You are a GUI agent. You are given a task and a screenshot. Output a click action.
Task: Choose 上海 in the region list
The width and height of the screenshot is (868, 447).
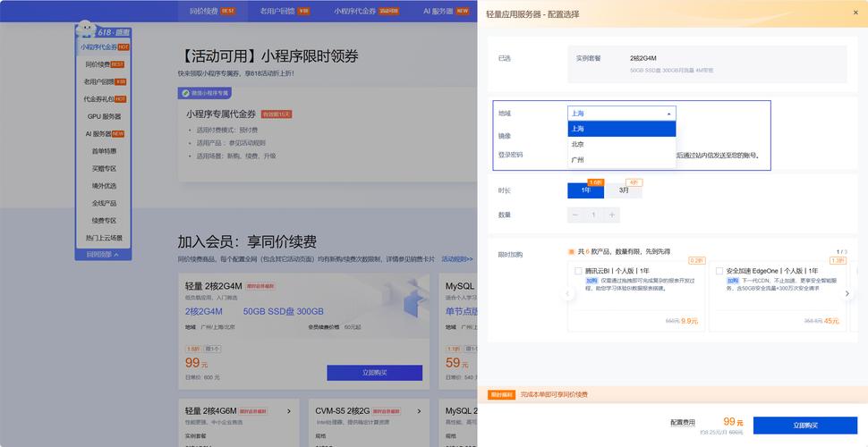[x=622, y=129]
